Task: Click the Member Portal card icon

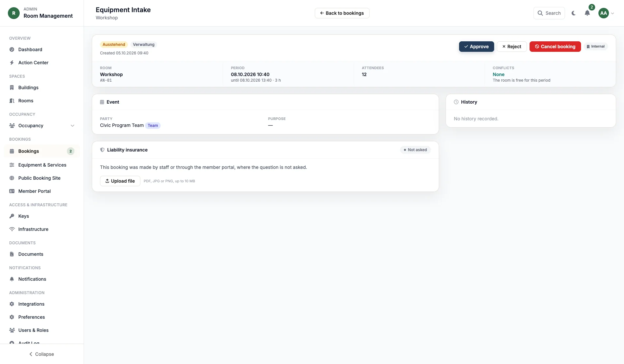Action: [x=12, y=191]
